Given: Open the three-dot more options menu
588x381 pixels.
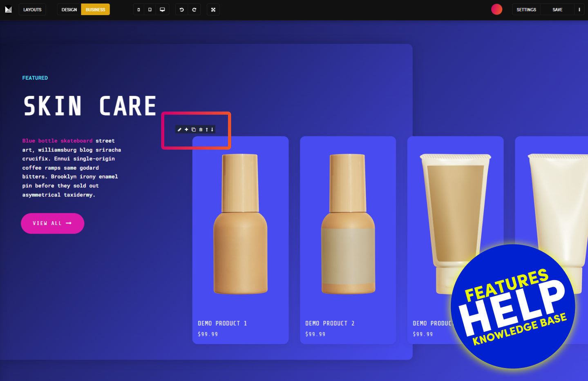Looking at the screenshot, I should coord(579,9).
